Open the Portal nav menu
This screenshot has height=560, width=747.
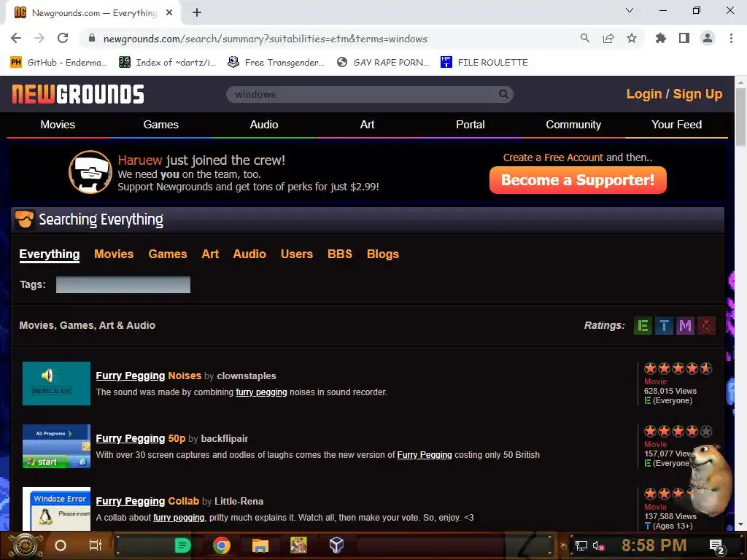(471, 124)
